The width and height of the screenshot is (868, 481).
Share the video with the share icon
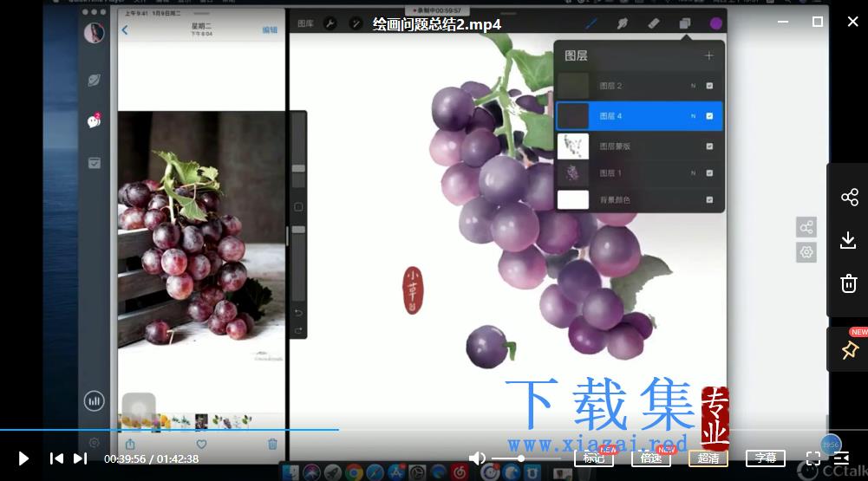849,197
